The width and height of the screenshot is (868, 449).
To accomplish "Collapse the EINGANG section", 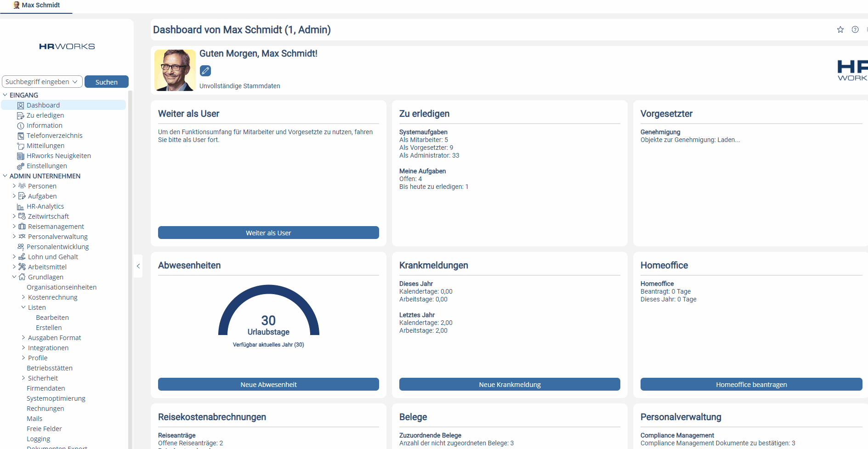I will (x=5, y=95).
